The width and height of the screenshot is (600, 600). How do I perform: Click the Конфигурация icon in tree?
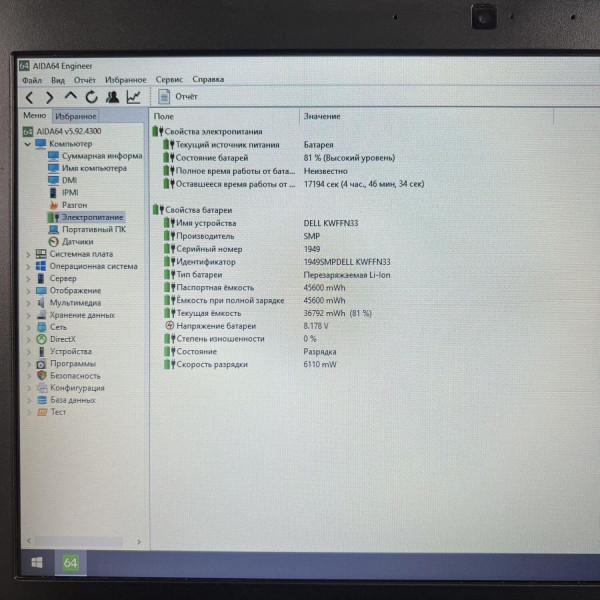pyautogui.click(x=42, y=388)
